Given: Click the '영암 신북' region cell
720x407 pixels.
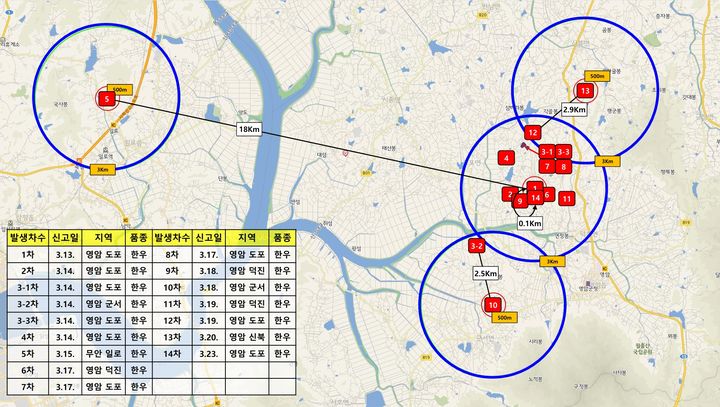Looking at the screenshot, I should [247, 337].
